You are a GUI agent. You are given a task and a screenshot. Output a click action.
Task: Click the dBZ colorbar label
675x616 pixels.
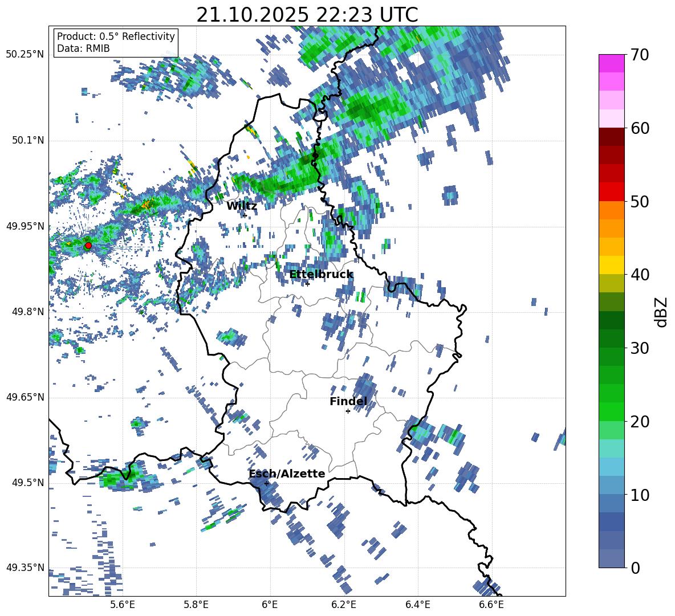click(x=662, y=312)
